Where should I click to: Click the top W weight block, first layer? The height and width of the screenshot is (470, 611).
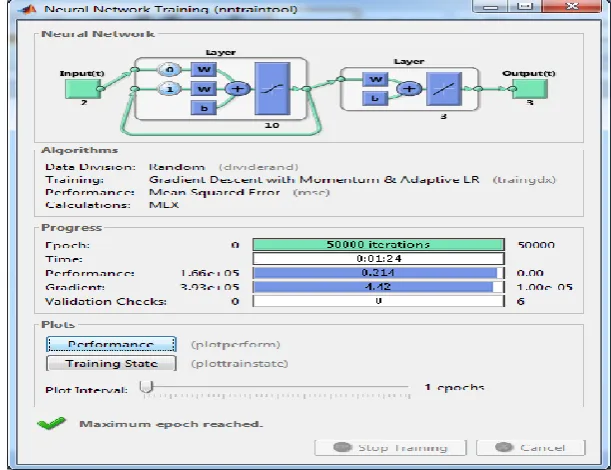(203, 70)
